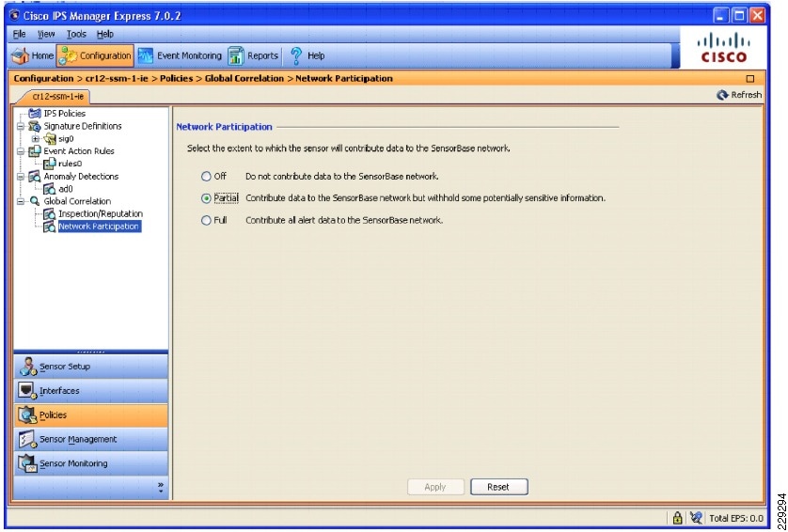
Task: Collapse Anomaly Detections node
Action: (x=21, y=177)
